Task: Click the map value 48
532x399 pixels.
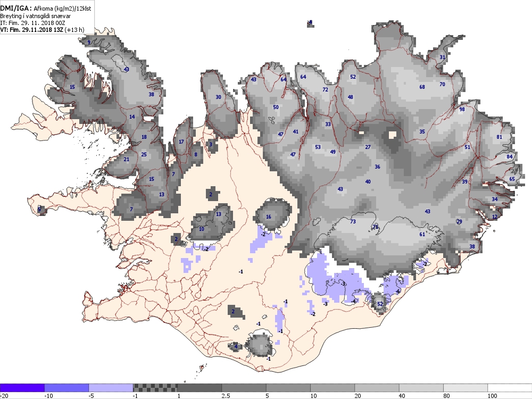Action: (x=351, y=97)
